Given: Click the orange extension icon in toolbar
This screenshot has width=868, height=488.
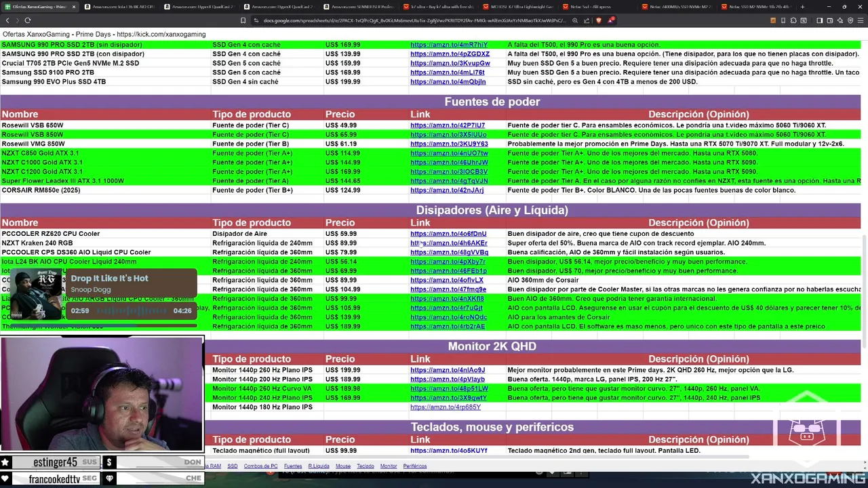Looking at the screenshot, I should point(773,20).
